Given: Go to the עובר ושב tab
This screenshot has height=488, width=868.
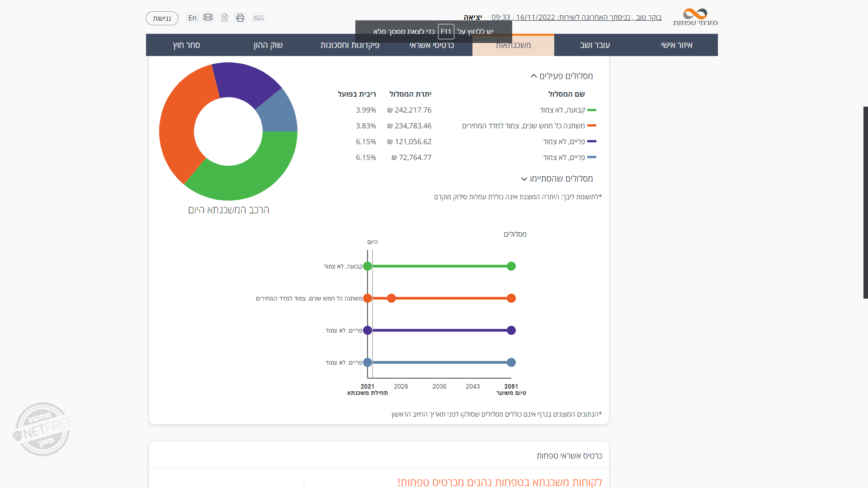Looking at the screenshot, I should [595, 45].
